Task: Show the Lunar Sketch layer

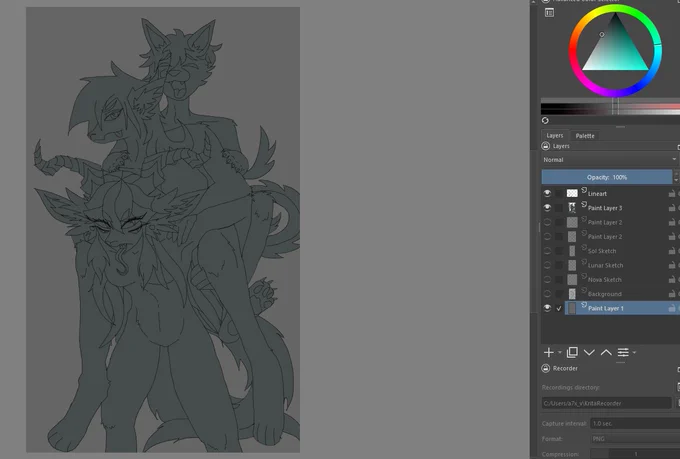Action: 547,265
